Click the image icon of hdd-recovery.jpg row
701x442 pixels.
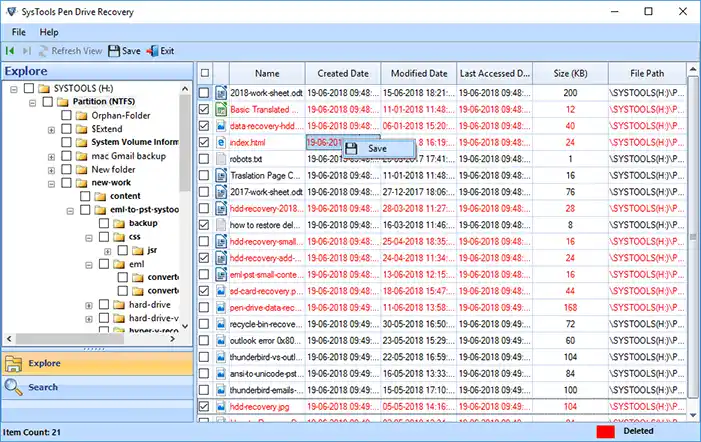click(221, 407)
